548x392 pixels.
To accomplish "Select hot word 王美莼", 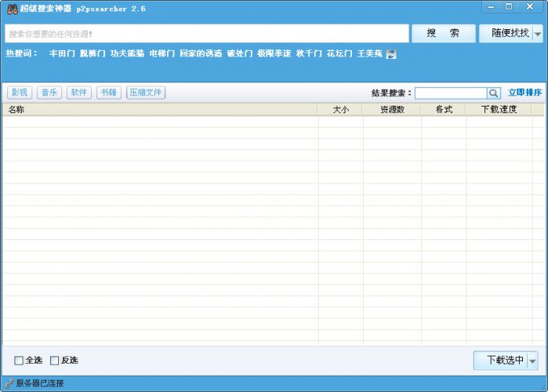I will 370,53.
